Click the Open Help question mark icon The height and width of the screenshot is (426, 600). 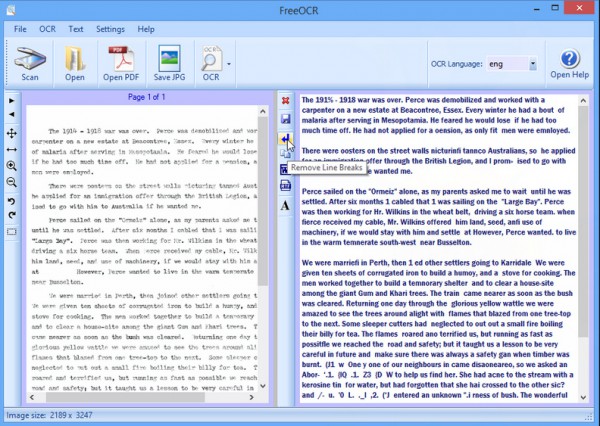point(569,59)
